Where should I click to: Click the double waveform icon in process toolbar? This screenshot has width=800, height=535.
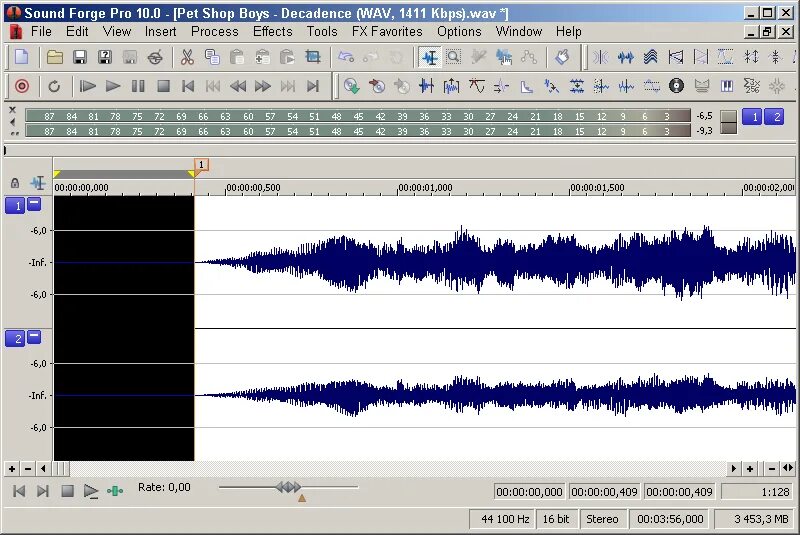click(626, 57)
